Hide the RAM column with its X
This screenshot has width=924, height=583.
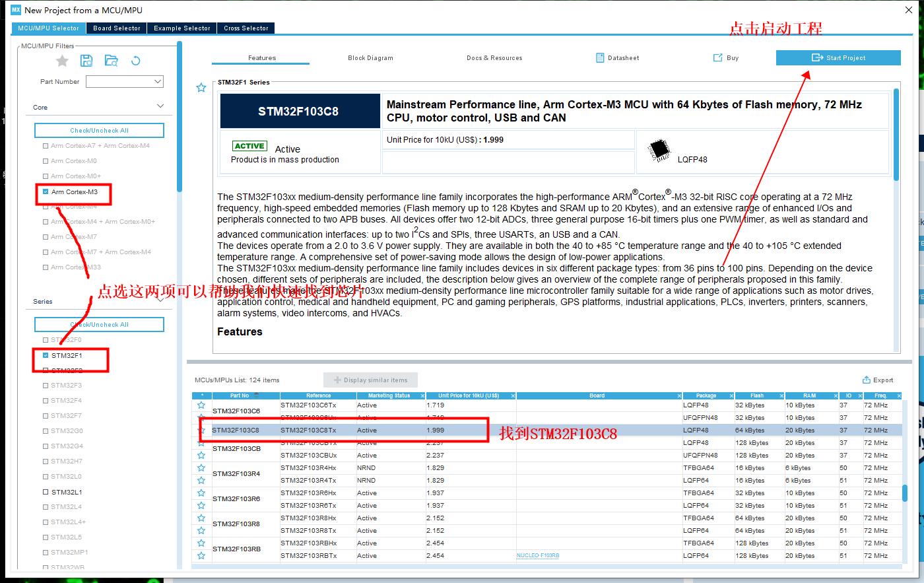click(836, 395)
